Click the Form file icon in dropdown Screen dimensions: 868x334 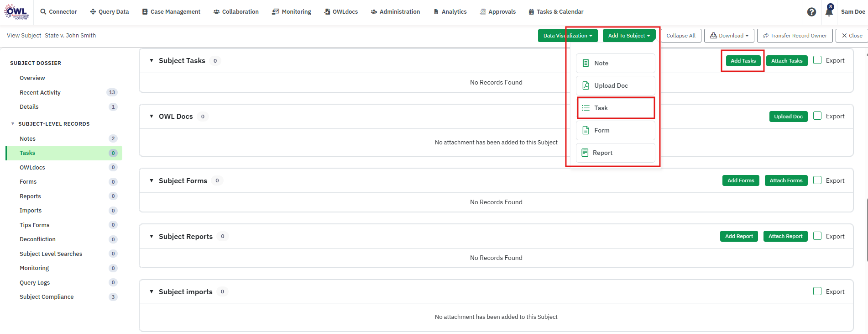click(586, 130)
